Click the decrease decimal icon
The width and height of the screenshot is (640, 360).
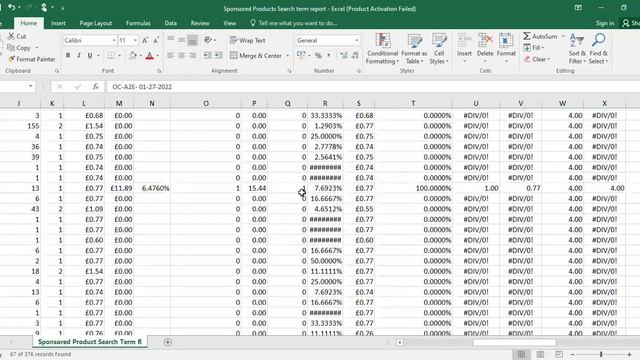point(355,56)
